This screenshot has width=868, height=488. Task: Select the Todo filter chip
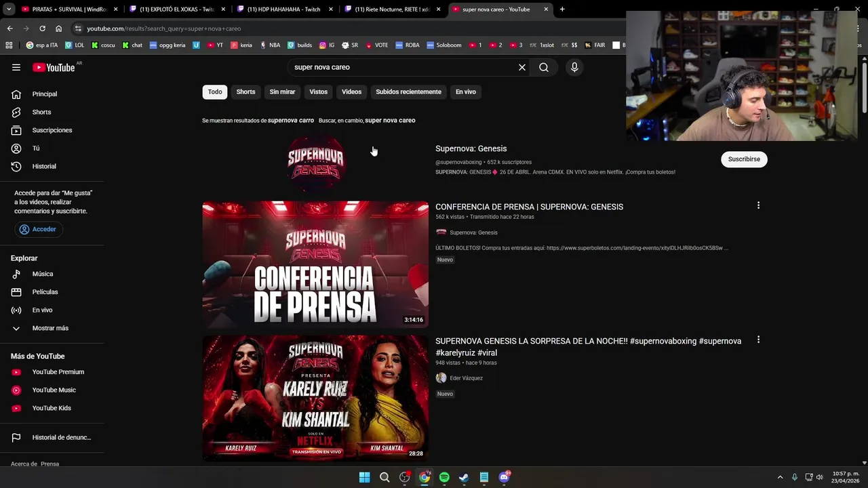coord(215,91)
